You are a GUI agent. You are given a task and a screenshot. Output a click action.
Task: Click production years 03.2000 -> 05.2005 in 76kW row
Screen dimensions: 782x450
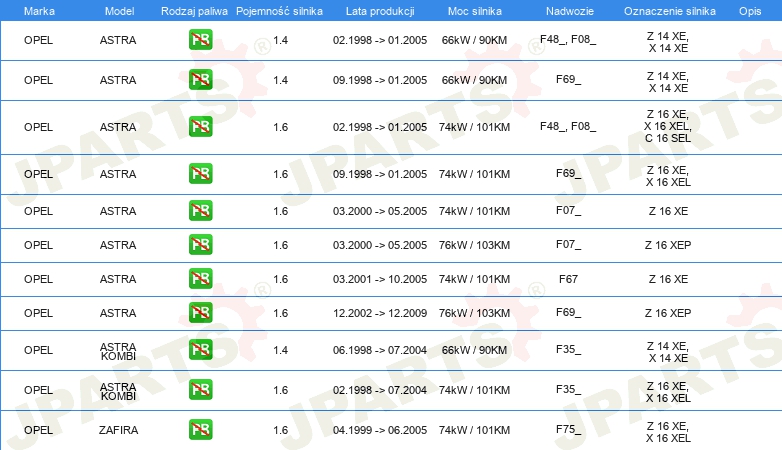tap(380, 245)
